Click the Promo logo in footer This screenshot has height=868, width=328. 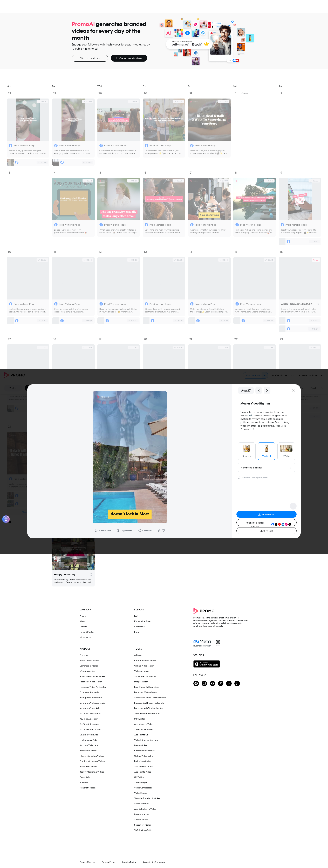pyautogui.click(x=204, y=611)
